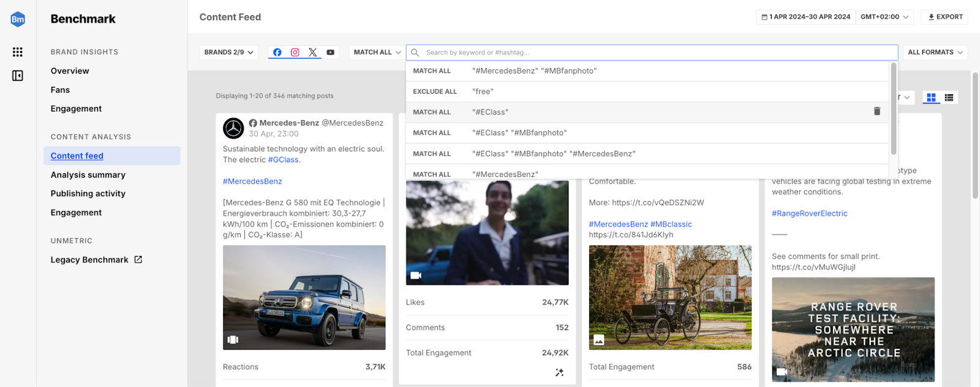Image resolution: width=980 pixels, height=387 pixels.
Task: Click the #MBclassic hashtag link
Action: 671,224
